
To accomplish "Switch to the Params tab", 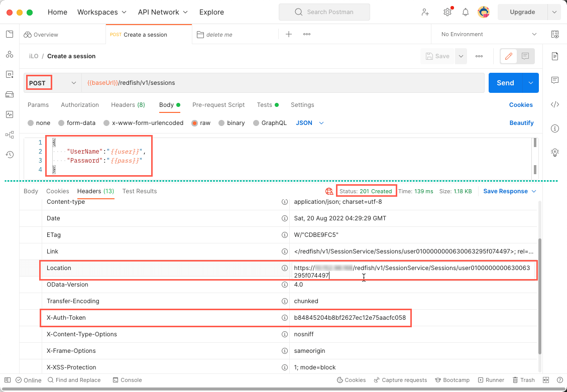I will coord(38,105).
